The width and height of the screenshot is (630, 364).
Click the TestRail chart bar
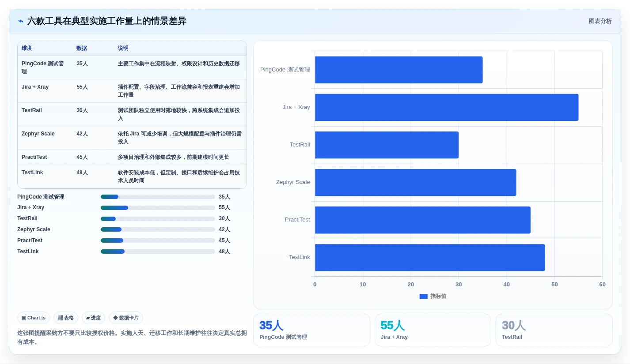(x=387, y=145)
